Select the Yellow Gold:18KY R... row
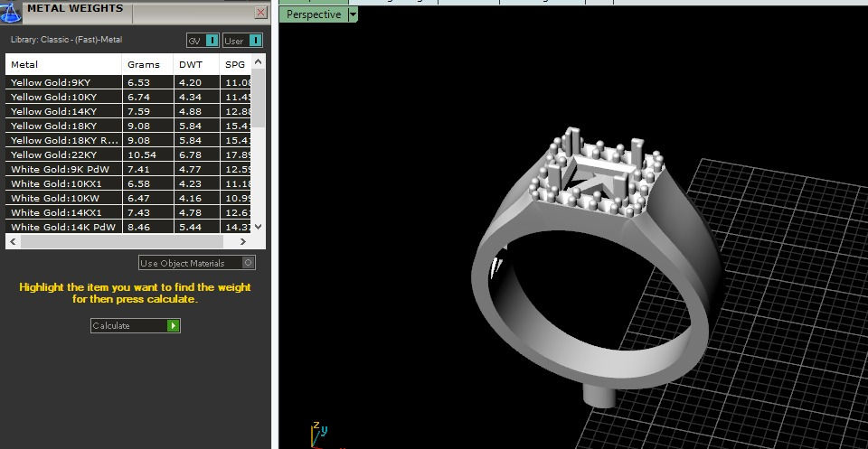 pyautogui.click(x=128, y=140)
